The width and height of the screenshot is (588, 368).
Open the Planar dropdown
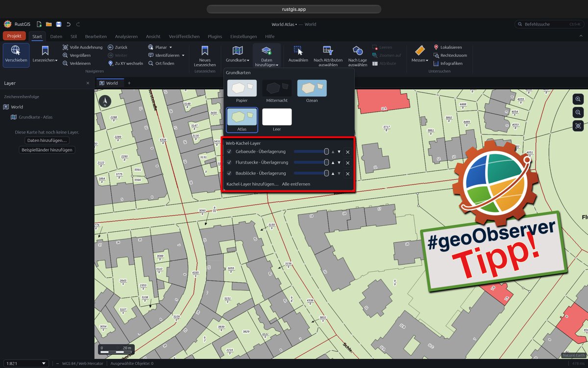(x=160, y=47)
